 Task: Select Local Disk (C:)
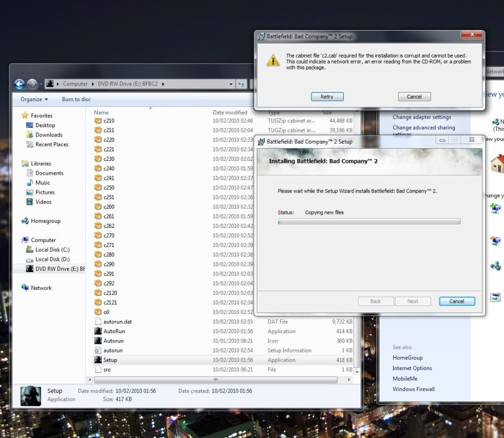[x=52, y=250]
